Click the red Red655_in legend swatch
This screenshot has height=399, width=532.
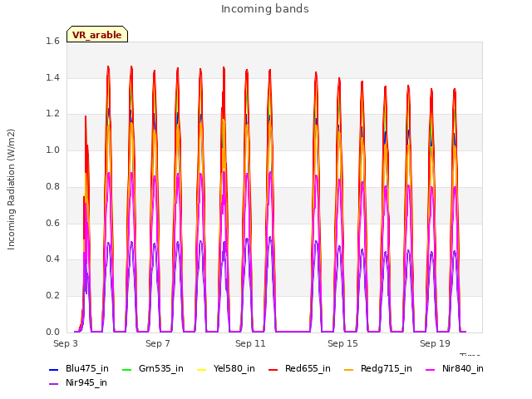(273, 369)
